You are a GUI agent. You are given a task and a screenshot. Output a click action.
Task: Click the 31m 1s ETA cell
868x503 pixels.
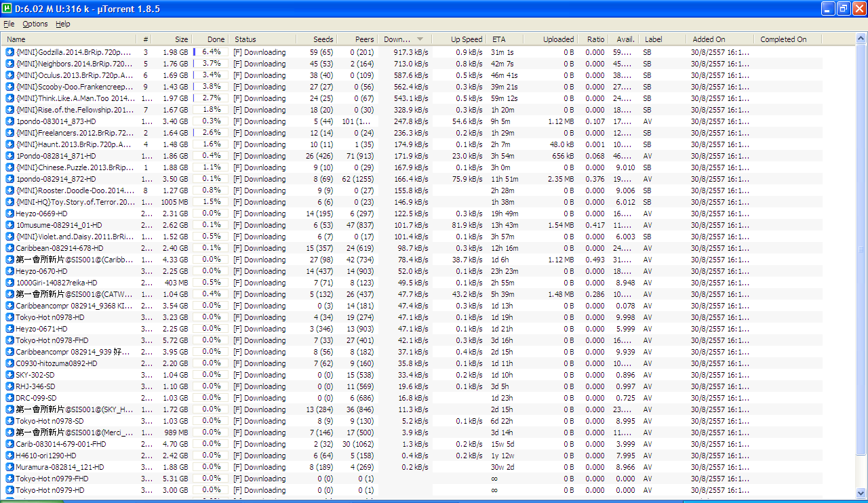[x=502, y=52]
